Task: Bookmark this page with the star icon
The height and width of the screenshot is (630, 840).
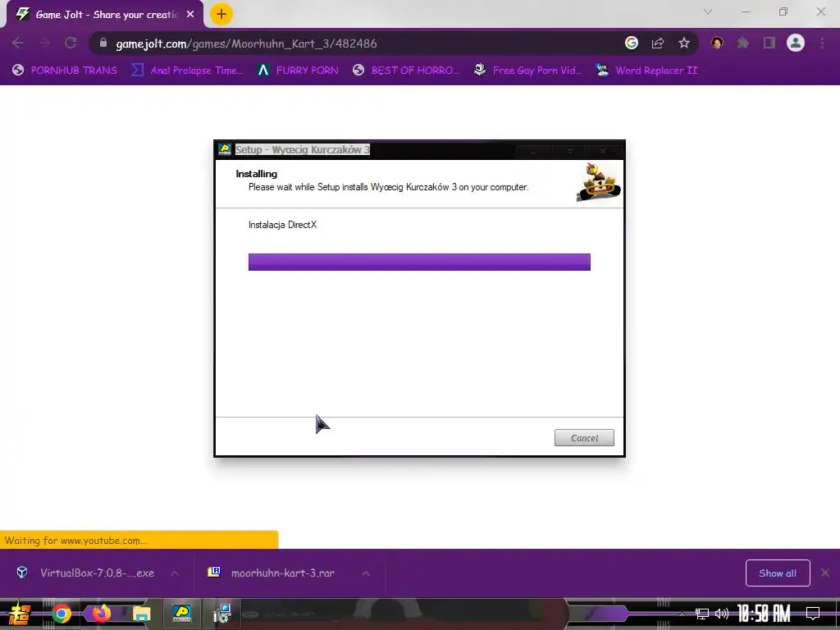Action: point(684,43)
